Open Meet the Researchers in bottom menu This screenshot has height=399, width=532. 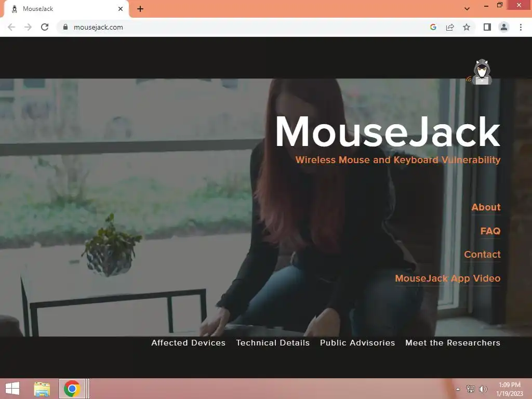tap(453, 343)
